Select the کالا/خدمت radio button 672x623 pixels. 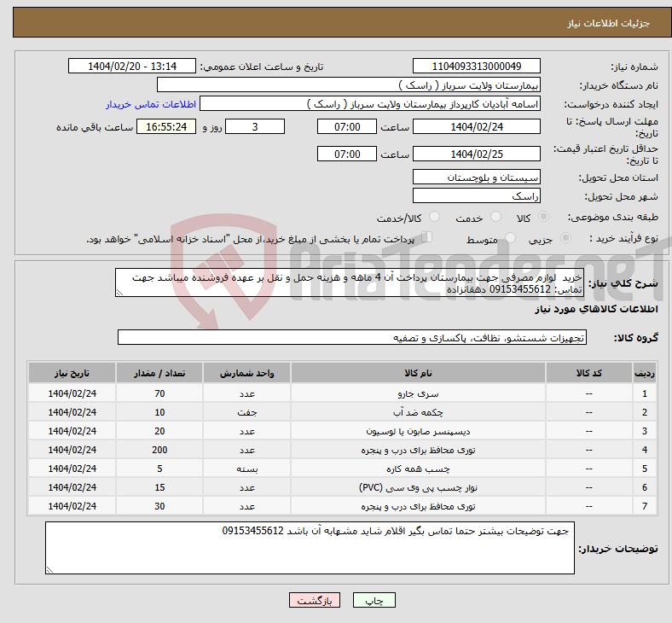pos(435,217)
